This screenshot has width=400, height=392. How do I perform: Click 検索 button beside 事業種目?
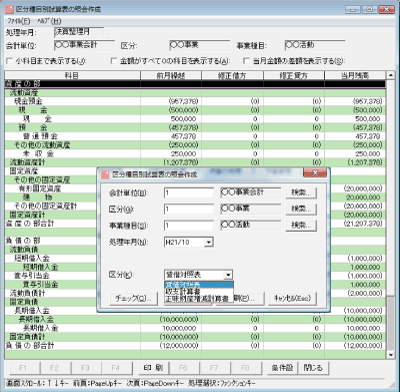(301, 225)
